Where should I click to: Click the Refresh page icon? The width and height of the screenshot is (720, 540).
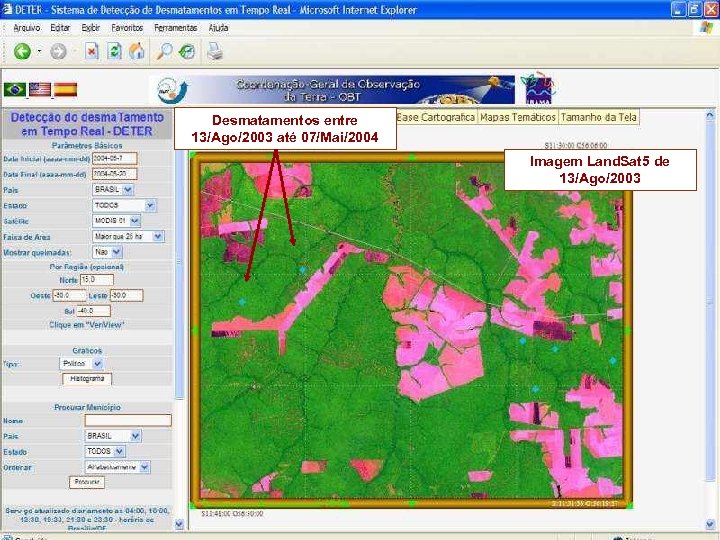point(114,51)
